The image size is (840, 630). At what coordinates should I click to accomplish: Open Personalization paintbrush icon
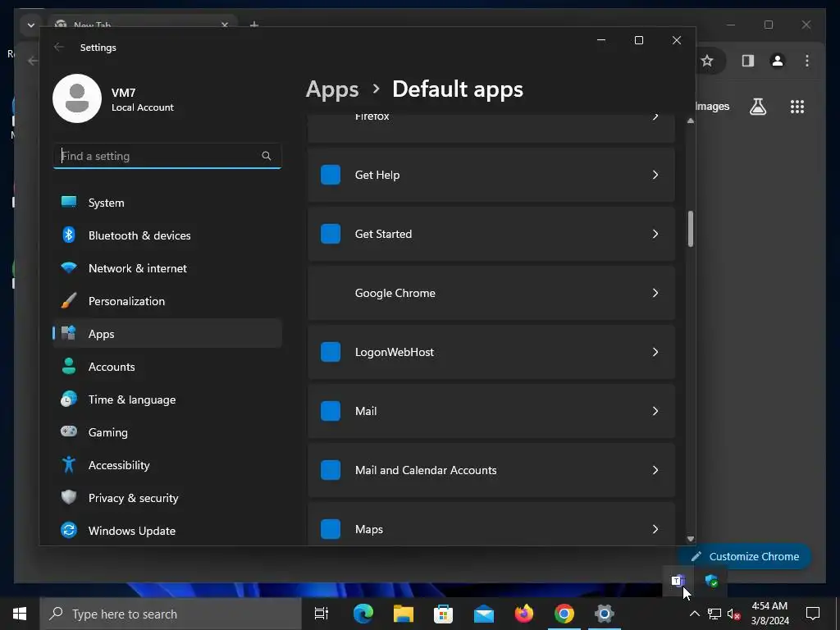(x=69, y=300)
